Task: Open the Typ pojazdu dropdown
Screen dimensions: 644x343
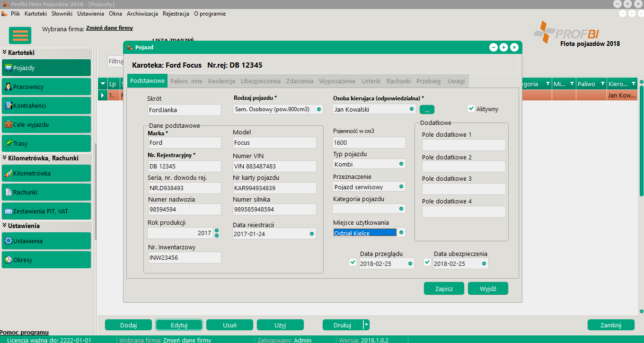Action: 401,164
